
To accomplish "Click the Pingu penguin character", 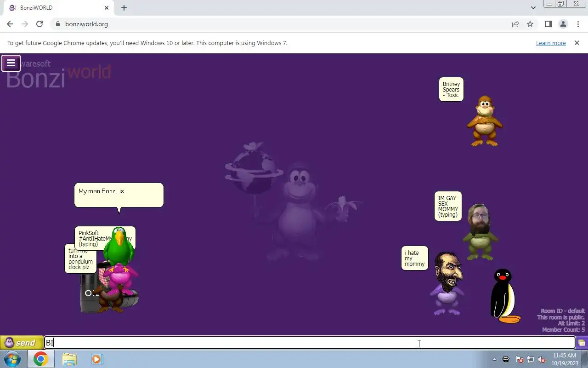I will 505,296.
